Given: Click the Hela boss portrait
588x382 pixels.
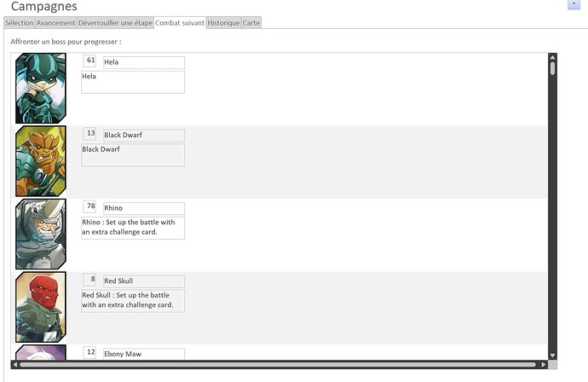Looking at the screenshot, I should click(41, 88).
